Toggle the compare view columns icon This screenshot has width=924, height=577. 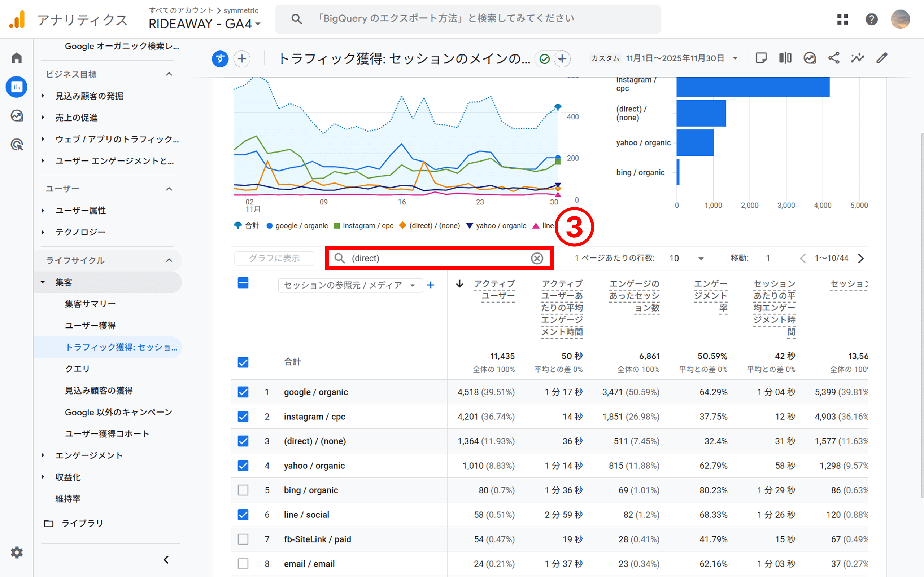point(785,58)
